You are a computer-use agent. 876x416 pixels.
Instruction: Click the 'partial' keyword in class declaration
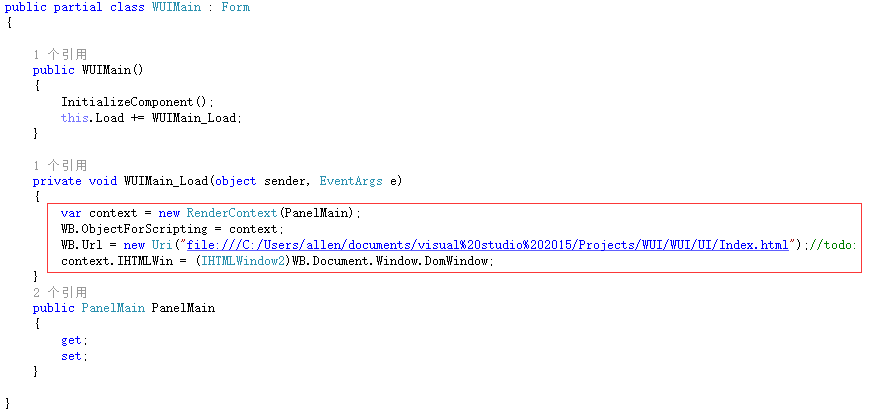(x=78, y=7)
